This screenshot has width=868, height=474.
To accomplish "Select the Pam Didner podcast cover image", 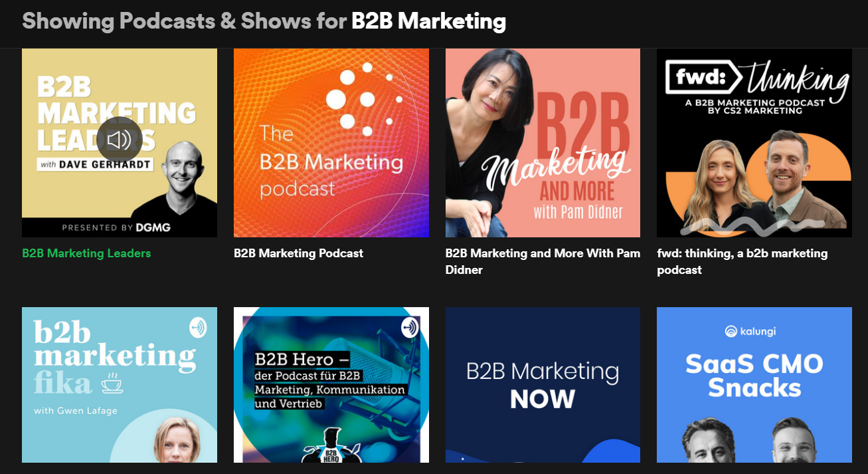I will [x=543, y=143].
